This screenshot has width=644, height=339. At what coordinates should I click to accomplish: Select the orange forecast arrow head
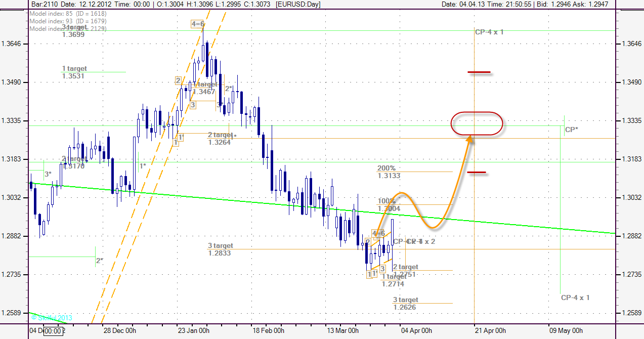(469, 139)
